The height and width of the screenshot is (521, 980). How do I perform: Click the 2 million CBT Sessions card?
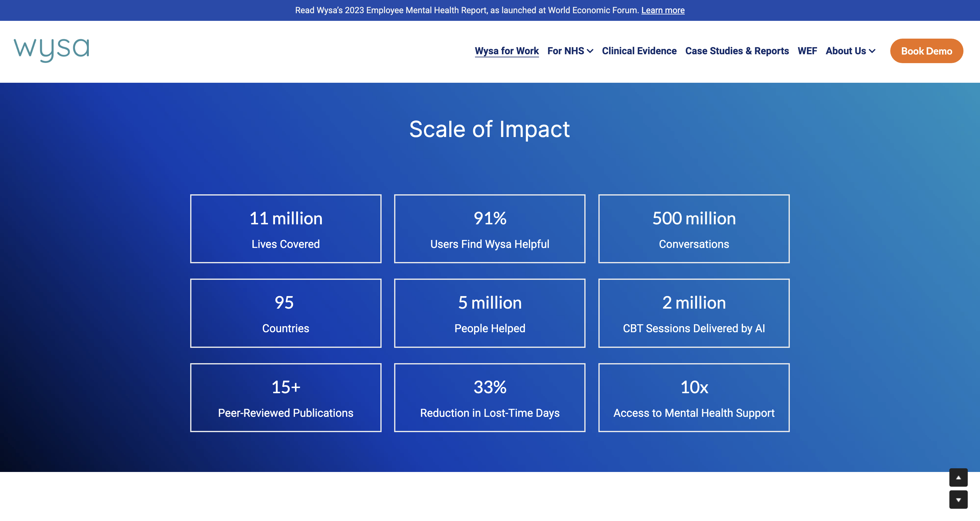[x=694, y=313]
